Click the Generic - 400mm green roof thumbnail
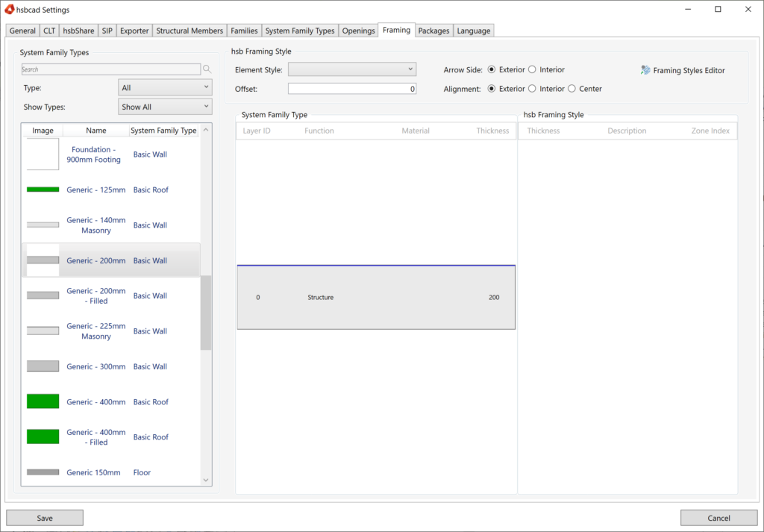Image resolution: width=764 pixels, height=532 pixels. pyautogui.click(x=43, y=401)
